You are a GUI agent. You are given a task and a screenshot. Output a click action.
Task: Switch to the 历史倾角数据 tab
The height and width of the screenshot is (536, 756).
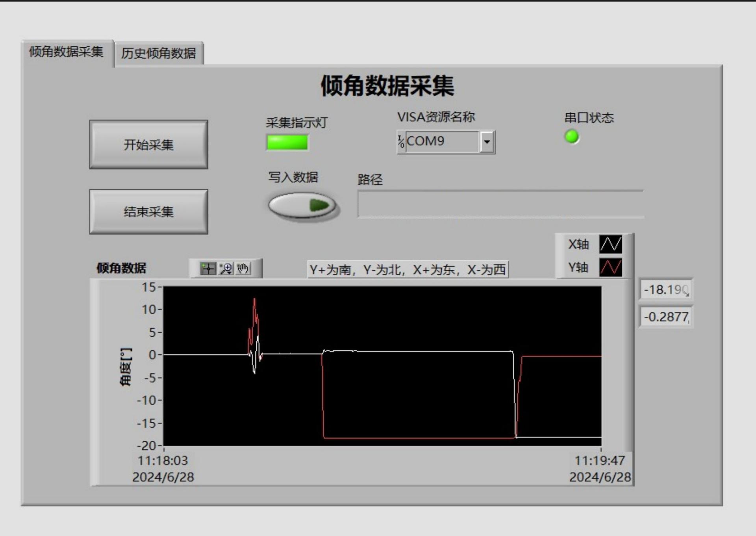[159, 53]
